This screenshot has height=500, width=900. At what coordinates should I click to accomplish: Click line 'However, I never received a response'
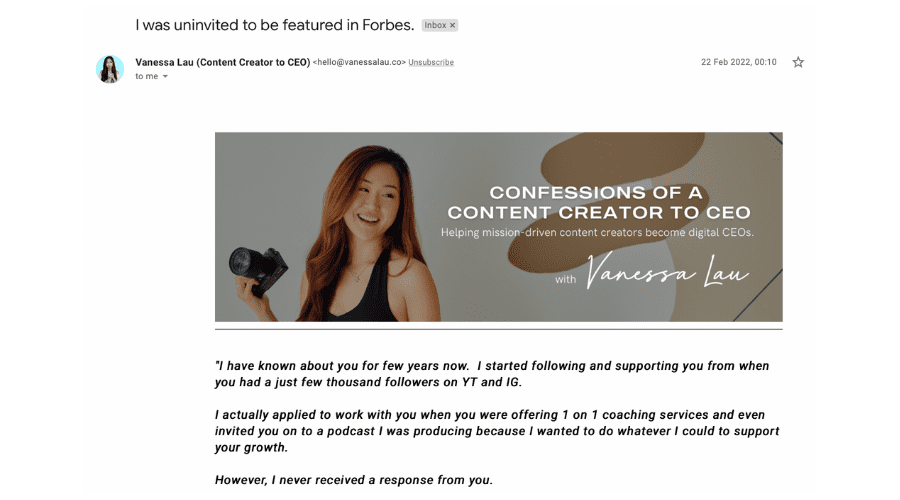pyautogui.click(x=353, y=480)
